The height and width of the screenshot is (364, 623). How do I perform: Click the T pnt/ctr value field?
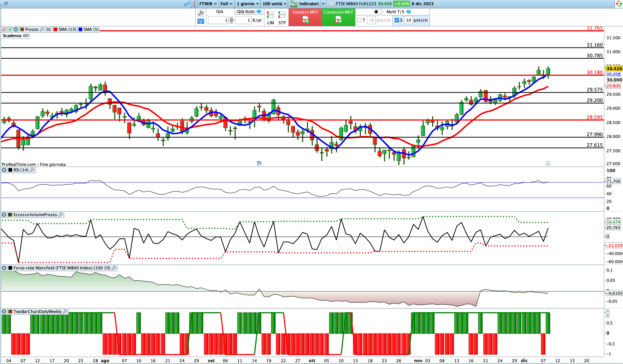click(371, 20)
